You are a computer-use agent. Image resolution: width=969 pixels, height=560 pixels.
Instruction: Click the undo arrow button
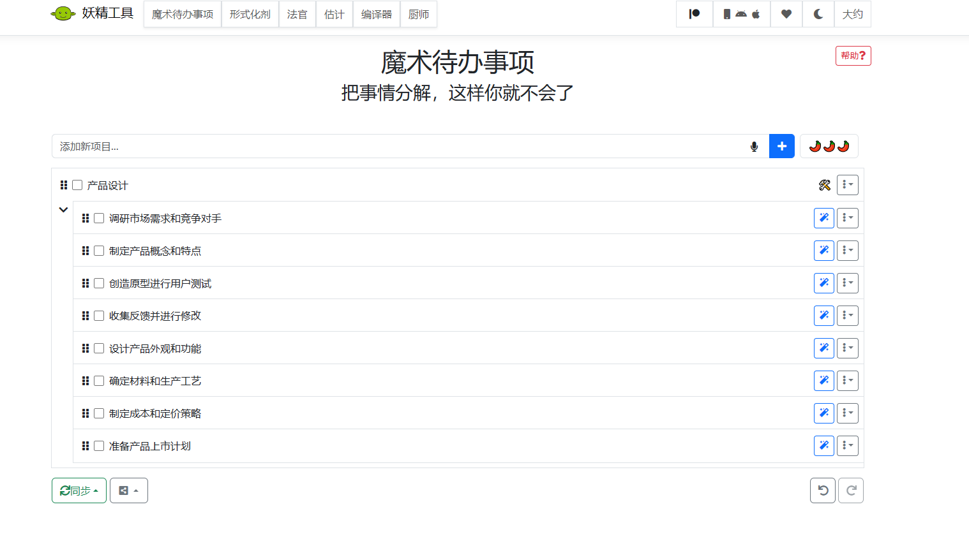click(822, 490)
